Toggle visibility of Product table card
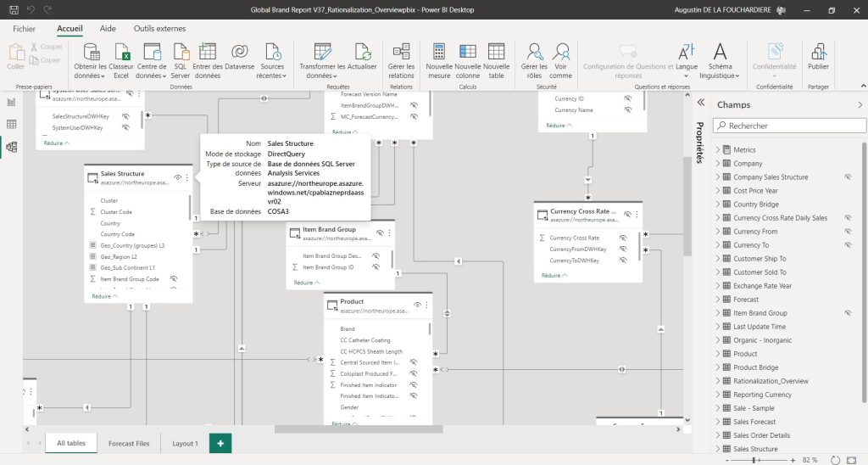Image resolution: width=868 pixels, height=465 pixels. tap(417, 305)
